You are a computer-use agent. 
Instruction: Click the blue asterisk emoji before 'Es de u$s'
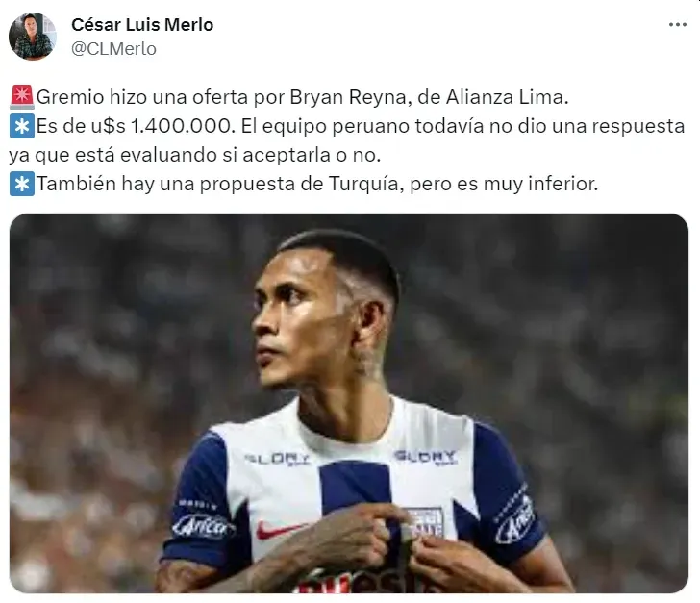22,126
